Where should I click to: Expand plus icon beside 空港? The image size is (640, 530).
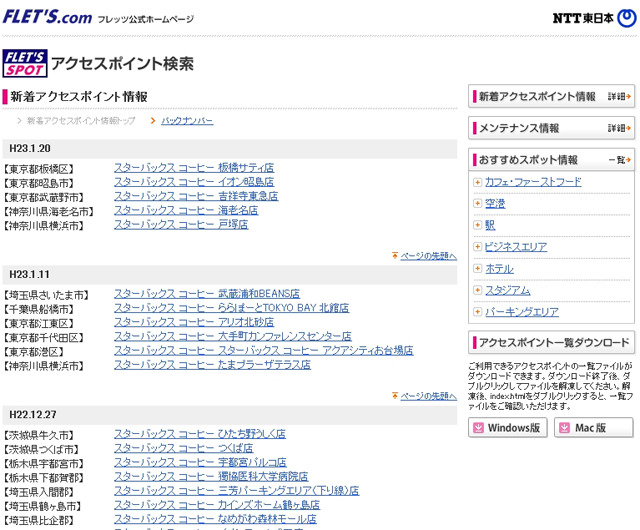tap(477, 203)
